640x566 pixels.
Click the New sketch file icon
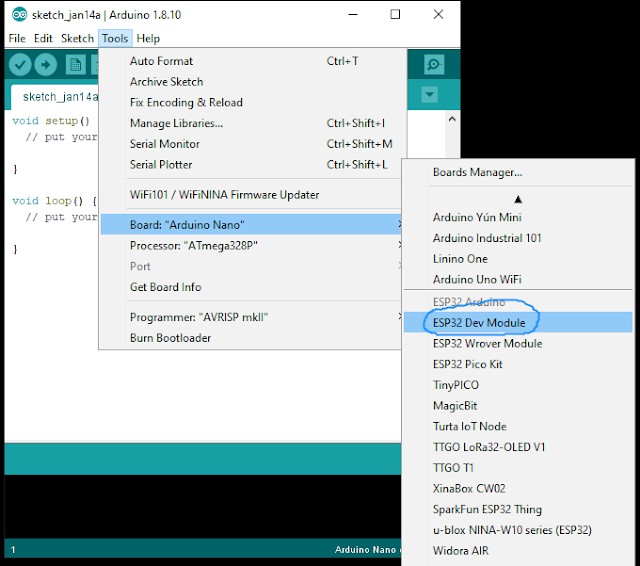point(76,64)
